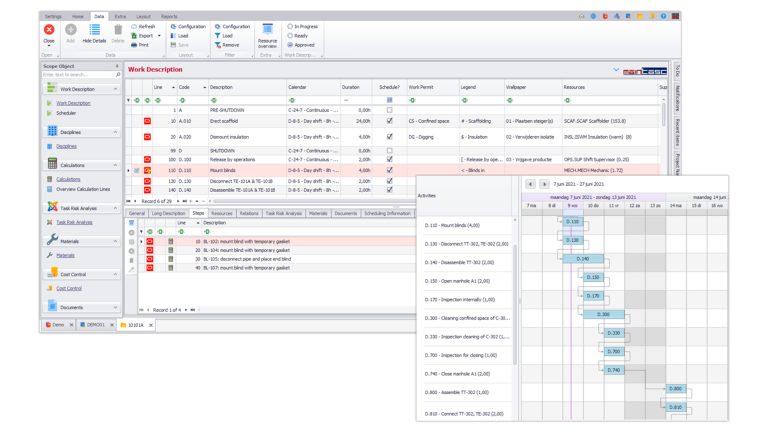Toggle the Schedule checkbox for Erect scaffold
Image resolution: width=768 pixels, height=432 pixels.
(x=389, y=121)
